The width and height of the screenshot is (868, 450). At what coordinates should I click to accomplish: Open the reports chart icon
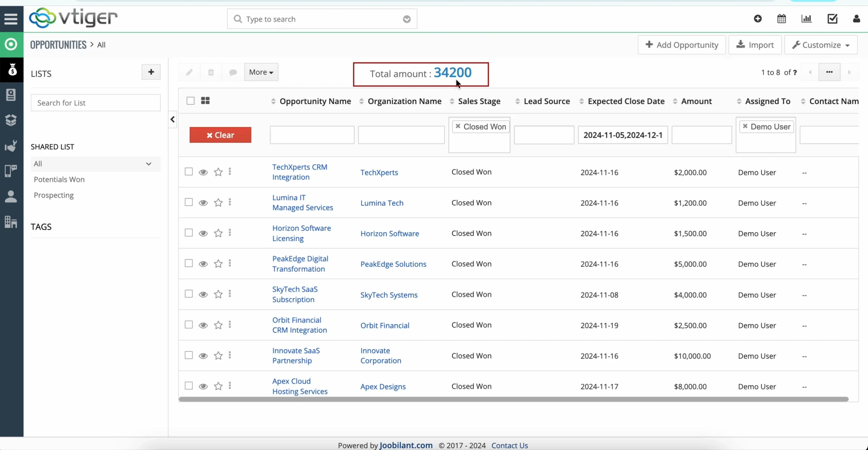pyautogui.click(x=806, y=19)
